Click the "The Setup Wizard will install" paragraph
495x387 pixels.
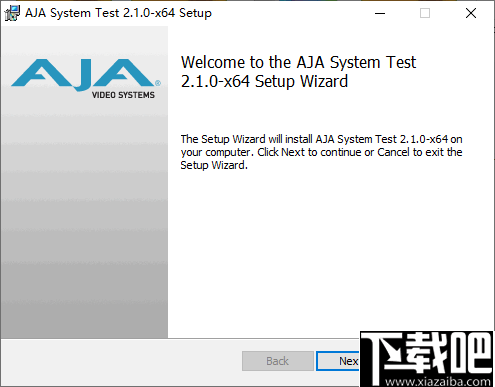tap(321, 152)
